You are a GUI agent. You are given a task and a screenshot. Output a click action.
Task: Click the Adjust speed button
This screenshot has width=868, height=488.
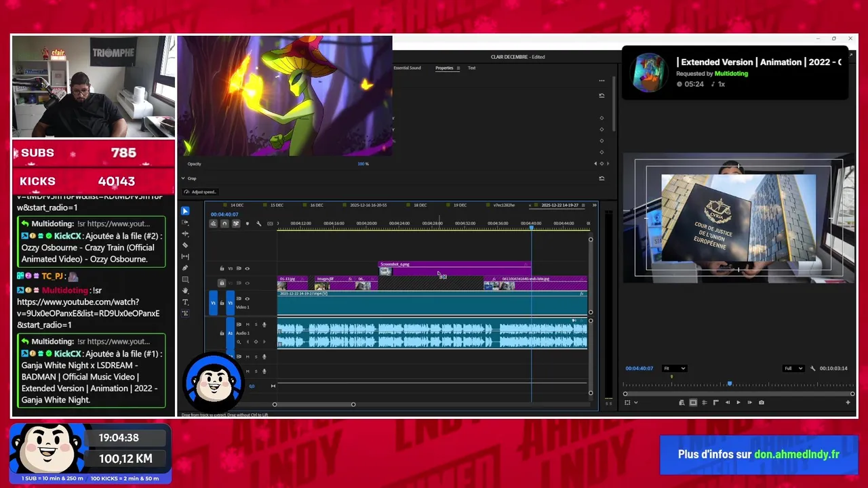click(201, 192)
